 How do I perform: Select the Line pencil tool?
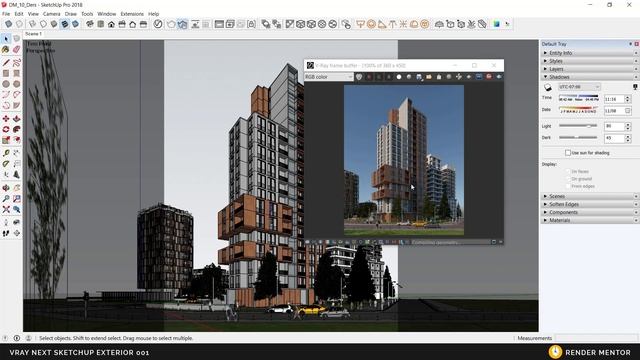(x=6, y=62)
